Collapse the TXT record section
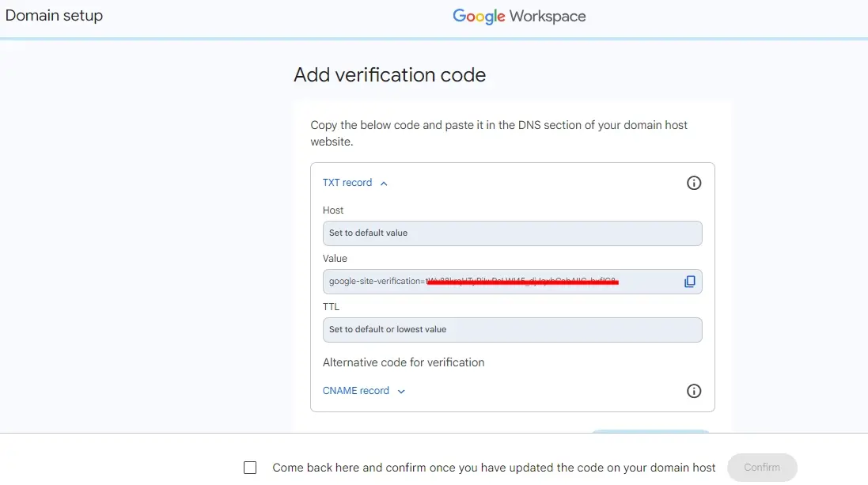This screenshot has width=868, height=485. [x=354, y=183]
